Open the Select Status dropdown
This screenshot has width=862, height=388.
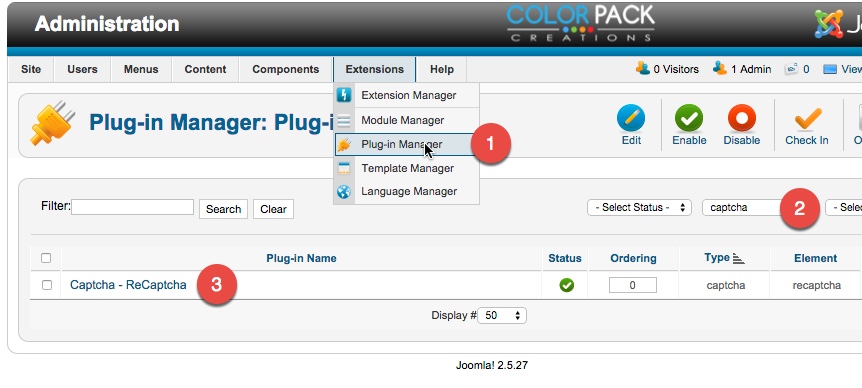(x=639, y=208)
